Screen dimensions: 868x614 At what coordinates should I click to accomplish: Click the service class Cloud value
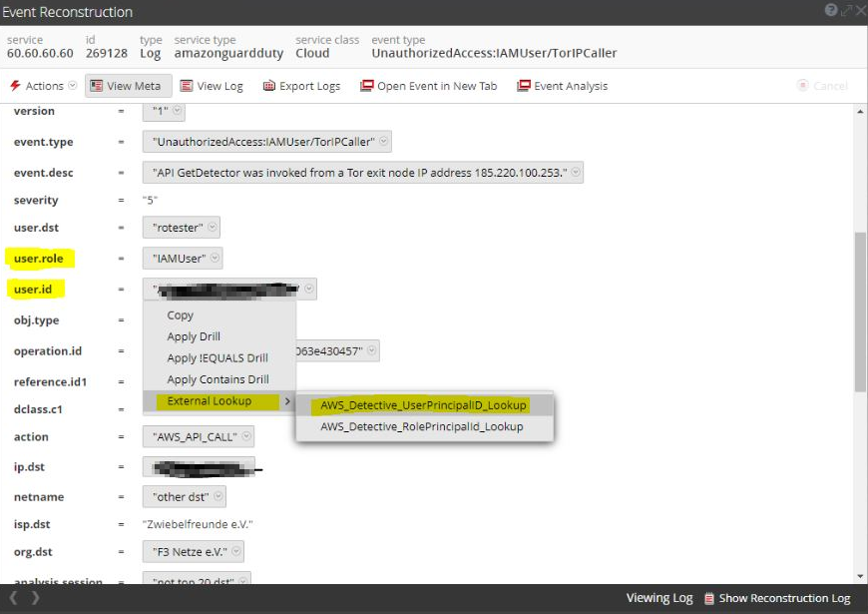(x=312, y=53)
